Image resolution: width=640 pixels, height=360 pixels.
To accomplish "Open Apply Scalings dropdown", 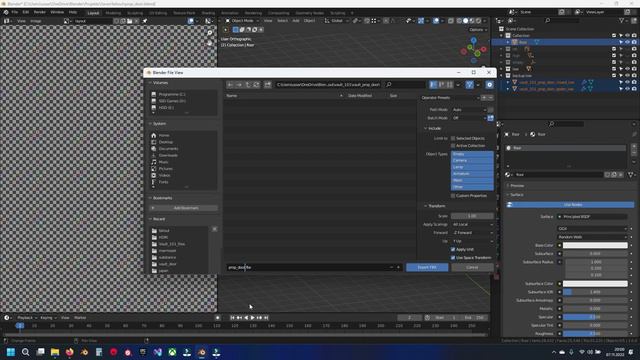I will 472,224.
